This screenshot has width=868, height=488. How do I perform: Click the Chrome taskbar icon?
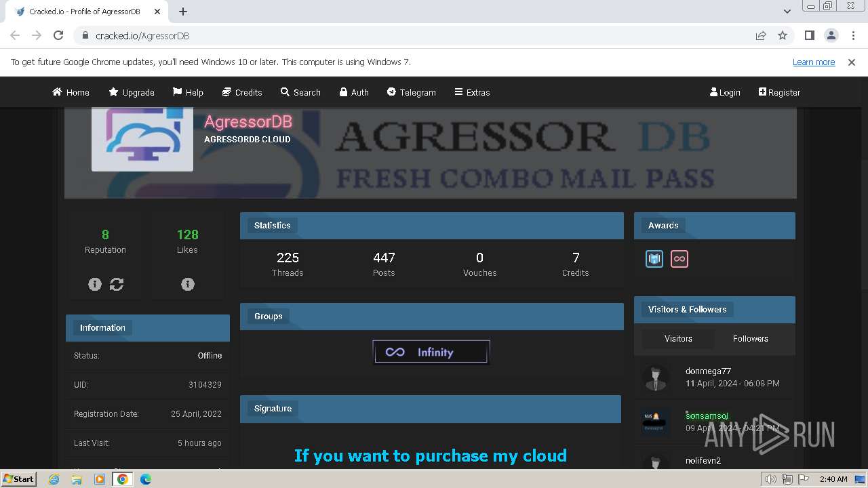coord(122,479)
